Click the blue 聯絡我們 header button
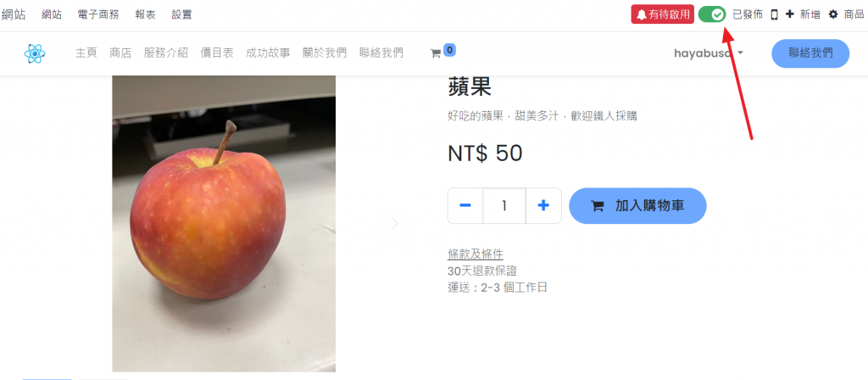The image size is (868, 380). (810, 53)
